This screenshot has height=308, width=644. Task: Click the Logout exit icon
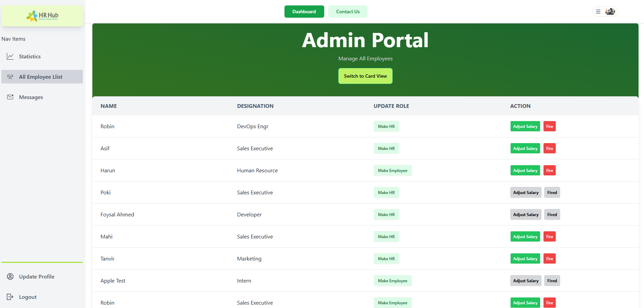[x=10, y=297]
